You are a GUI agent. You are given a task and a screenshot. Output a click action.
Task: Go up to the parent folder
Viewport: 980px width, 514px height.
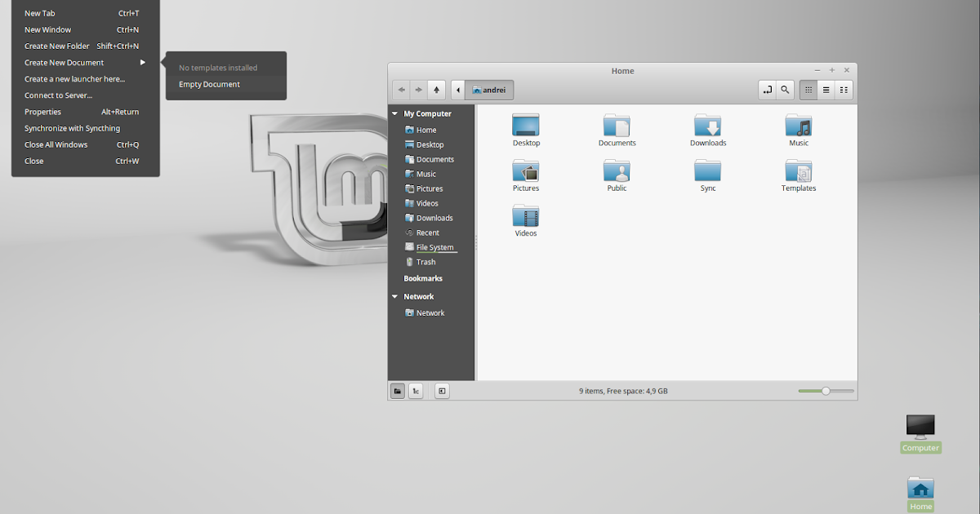pos(437,90)
